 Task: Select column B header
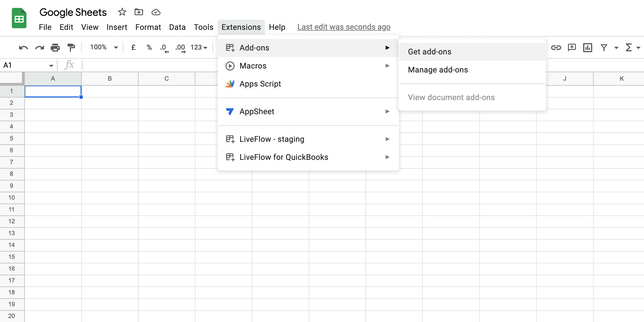coord(110,79)
